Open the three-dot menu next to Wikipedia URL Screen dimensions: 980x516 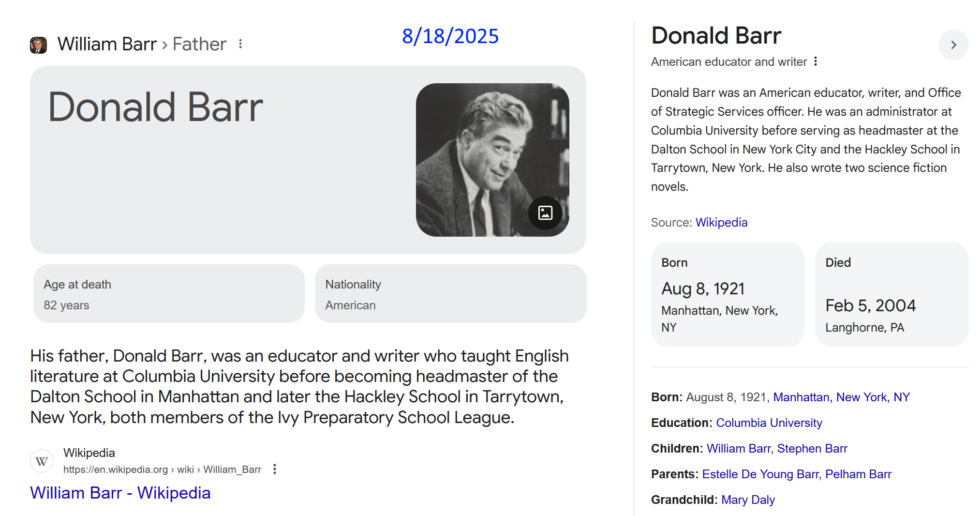coord(275,469)
